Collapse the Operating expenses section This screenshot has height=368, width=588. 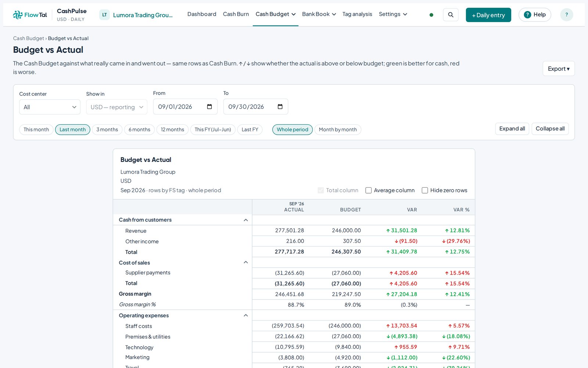tap(246, 315)
